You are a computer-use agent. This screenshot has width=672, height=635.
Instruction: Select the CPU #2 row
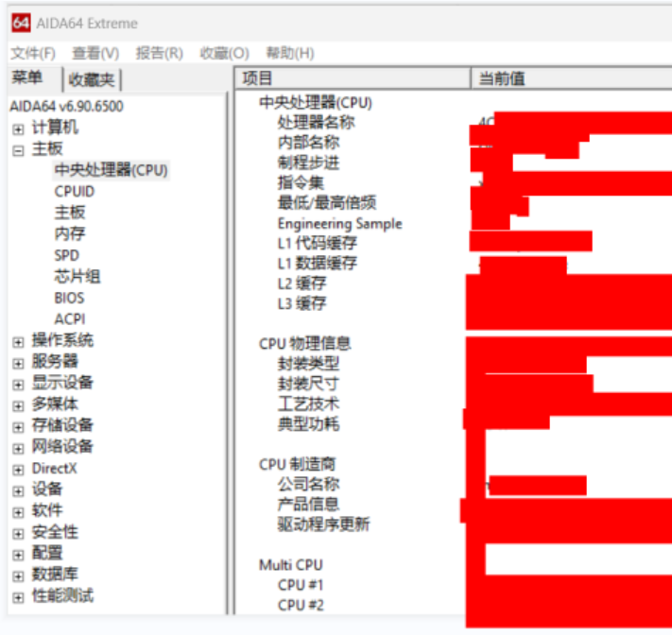coord(301,606)
